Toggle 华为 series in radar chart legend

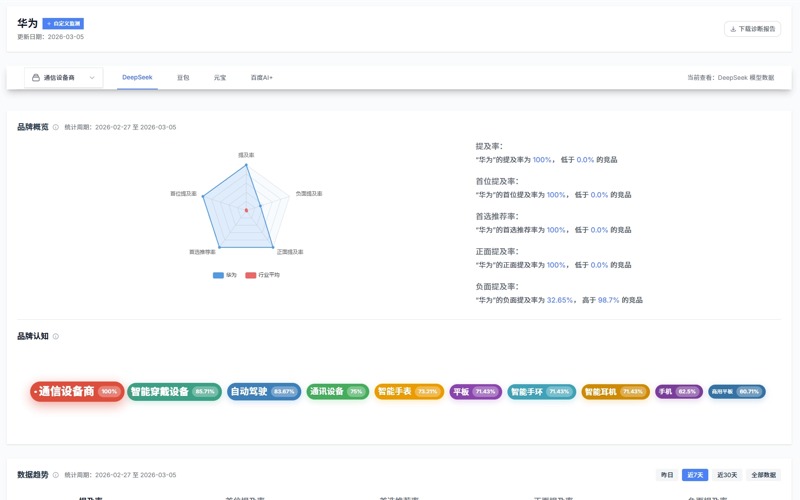point(224,274)
